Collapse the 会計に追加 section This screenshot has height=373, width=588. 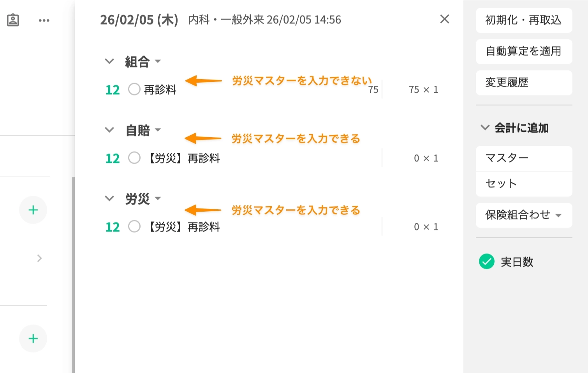tap(485, 127)
